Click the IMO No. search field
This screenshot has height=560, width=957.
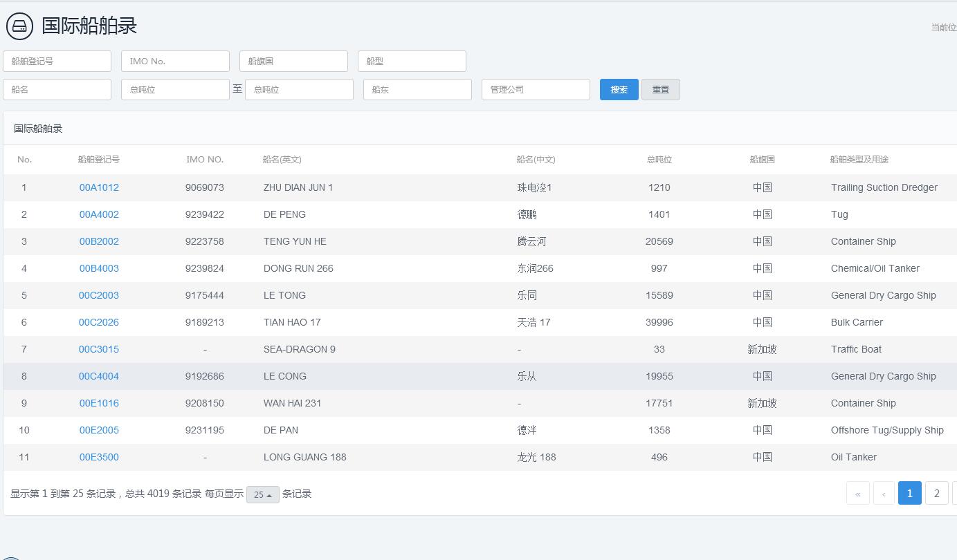coord(175,61)
